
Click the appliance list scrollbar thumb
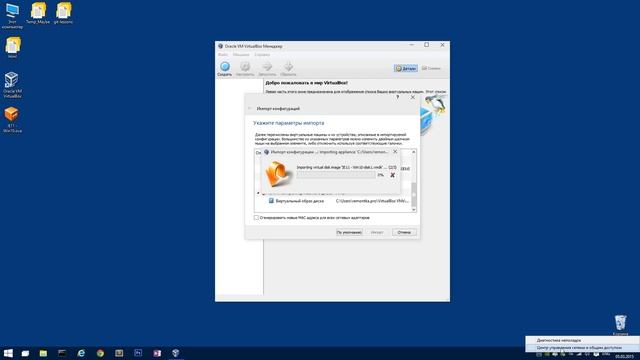tap(413, 194)
